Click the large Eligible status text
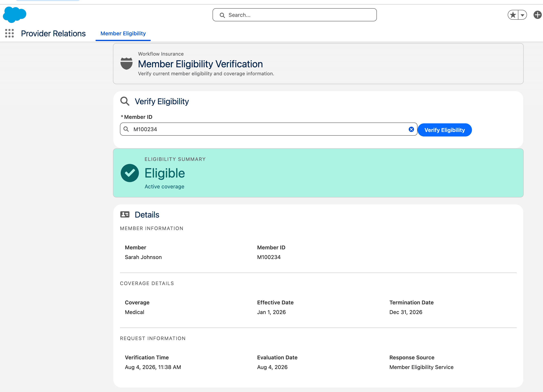Screen dimensions: 543x392 point(165,173)
